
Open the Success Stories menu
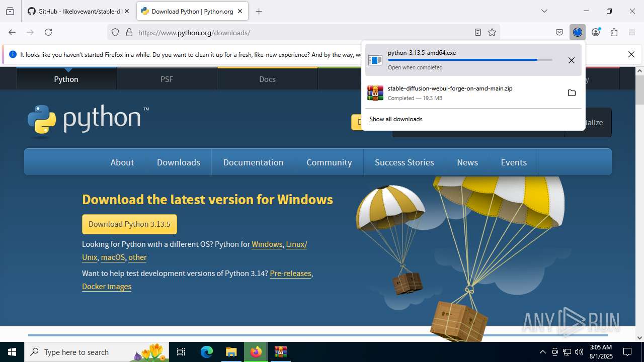click(405, 162)
